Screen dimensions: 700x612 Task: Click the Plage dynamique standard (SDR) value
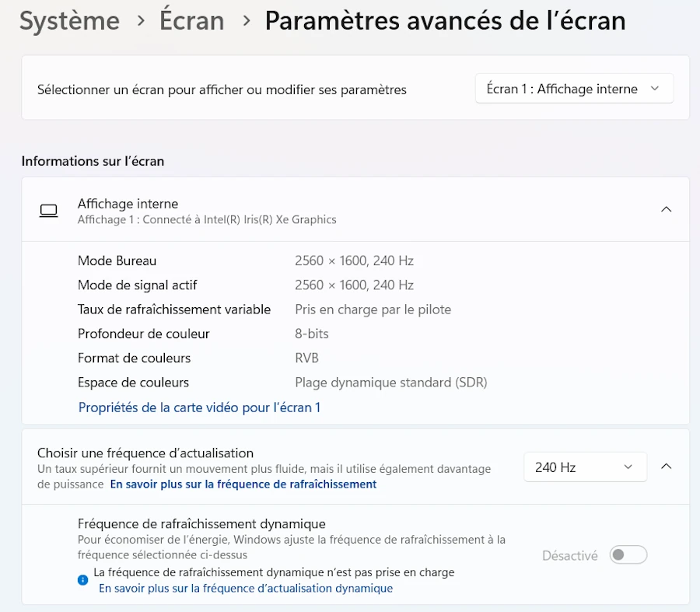[391, 383]
